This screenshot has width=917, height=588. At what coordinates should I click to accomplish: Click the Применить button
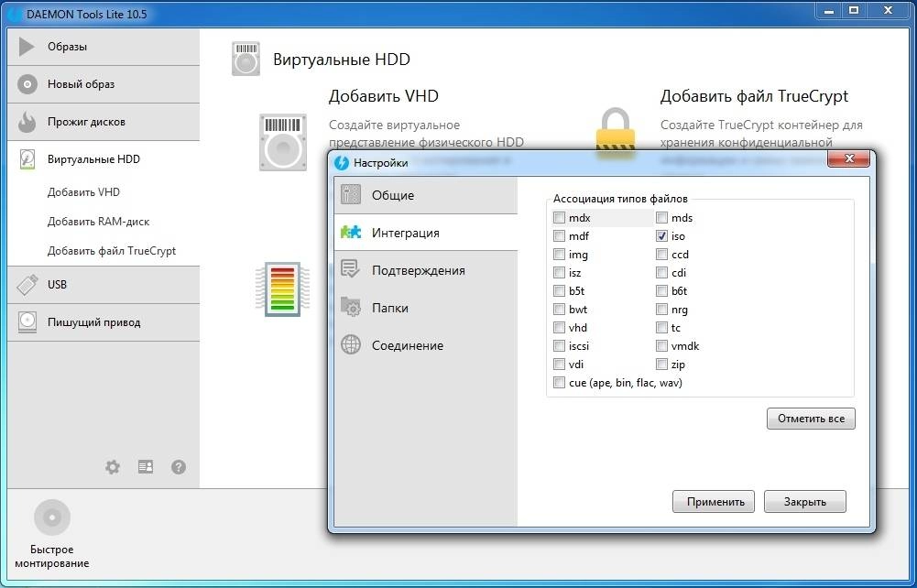tap(714, 502)
